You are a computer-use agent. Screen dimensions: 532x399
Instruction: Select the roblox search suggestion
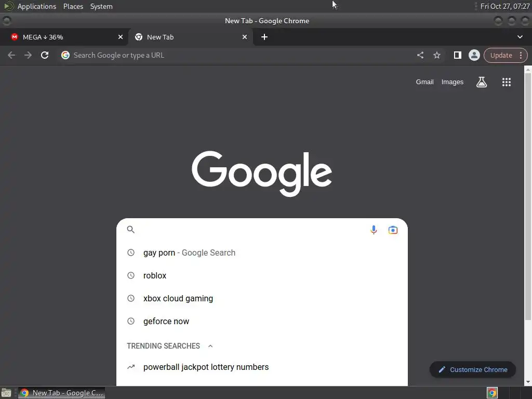(x=262, y=275)
